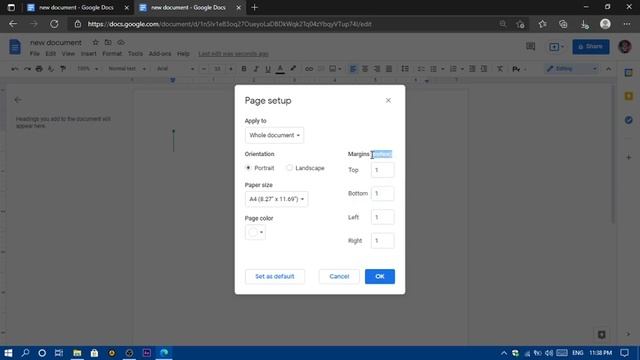Open Line spacing toolbar icon

tap(405, 69)
